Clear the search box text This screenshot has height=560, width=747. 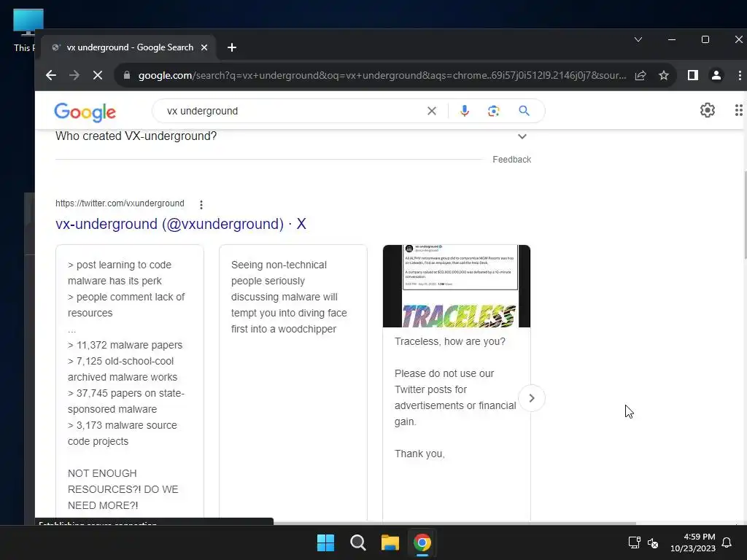[x=432, y=111]
